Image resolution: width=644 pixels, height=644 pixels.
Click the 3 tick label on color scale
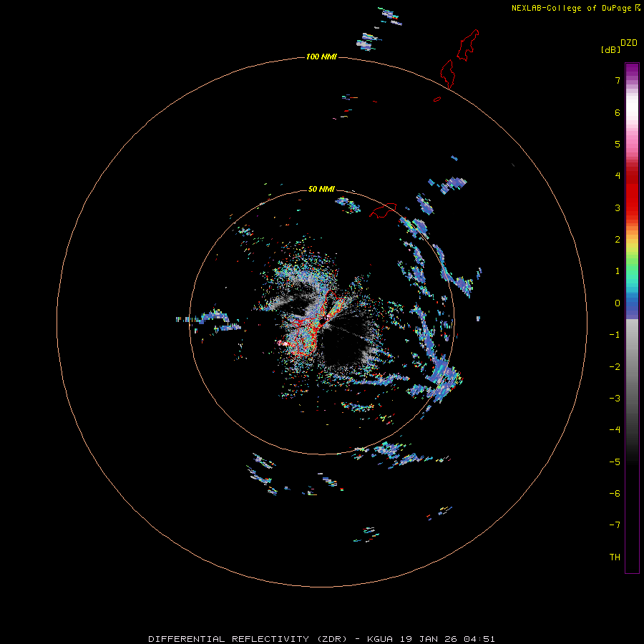(618, 208)
